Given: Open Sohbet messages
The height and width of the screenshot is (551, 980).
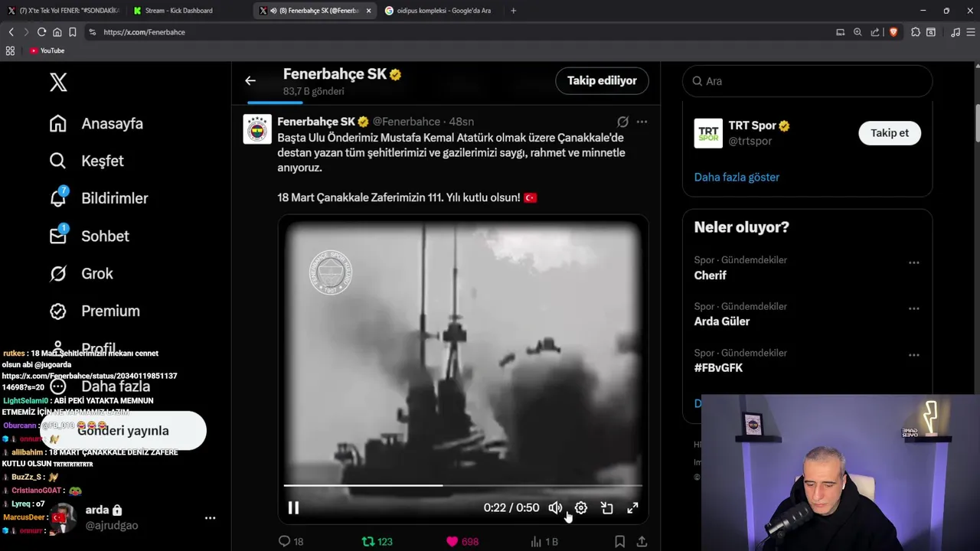Looking at the screenshot, I should (x=89, y=236).
